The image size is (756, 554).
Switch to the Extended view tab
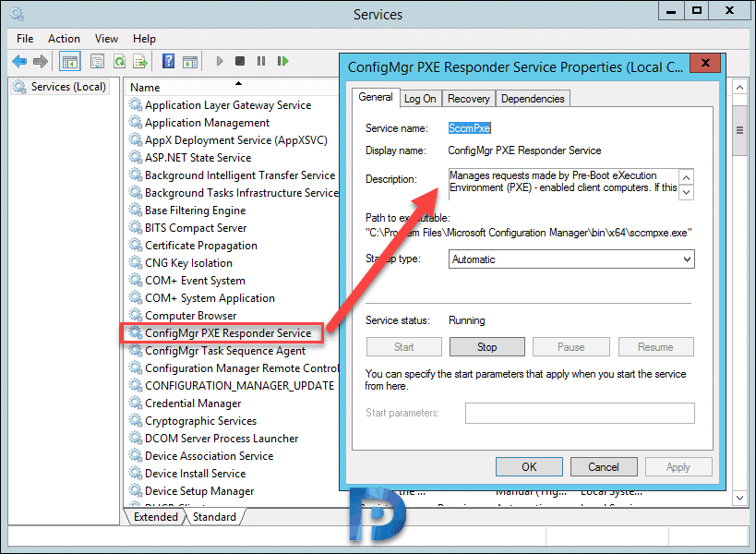156,517
